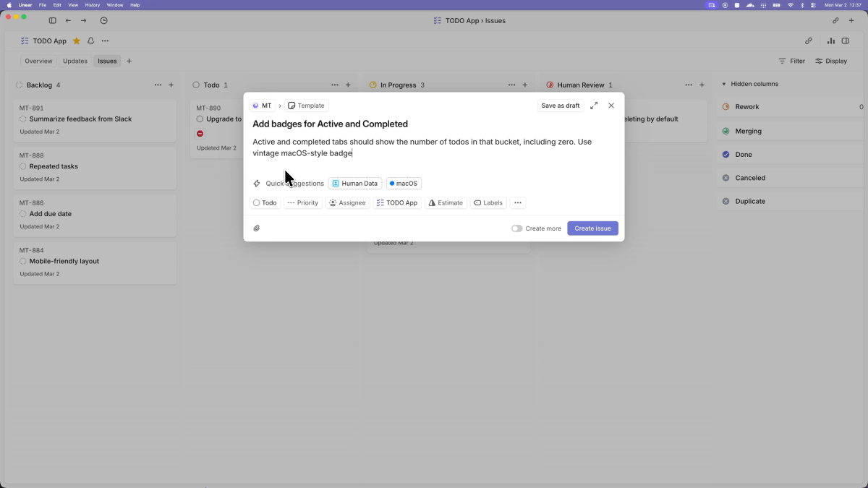The height and width of the screenshot is (488, 868).
Task: Copy project link icon near insights
Action: (x=809, y=41)
